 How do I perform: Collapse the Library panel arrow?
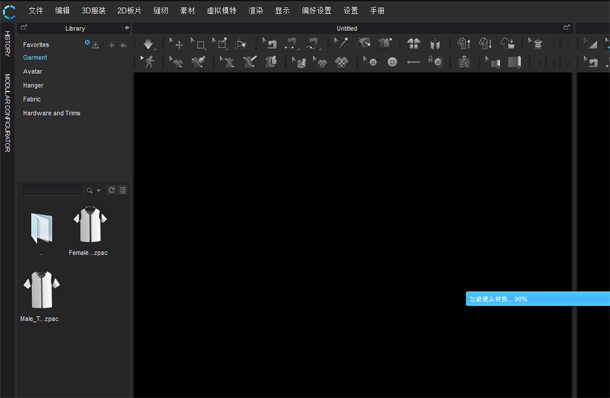pos(126,28)
